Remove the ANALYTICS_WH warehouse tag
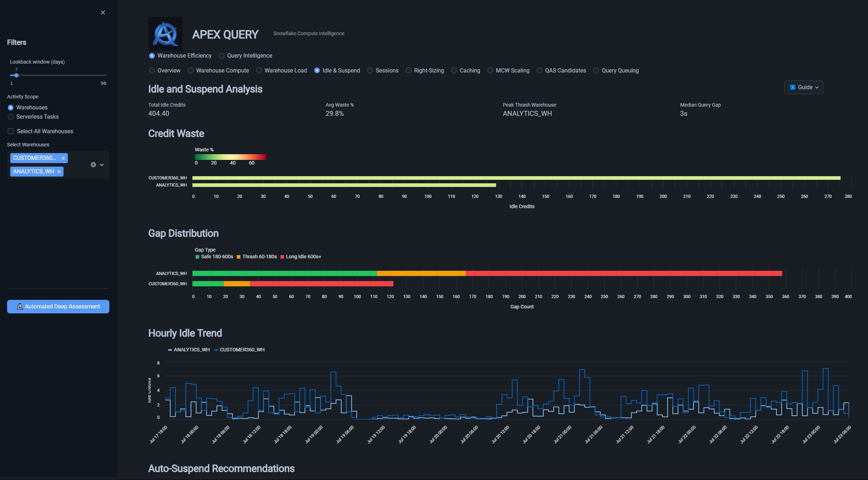Screen dimensions: 868x480 pyautogui.click(x=59, y=172)
